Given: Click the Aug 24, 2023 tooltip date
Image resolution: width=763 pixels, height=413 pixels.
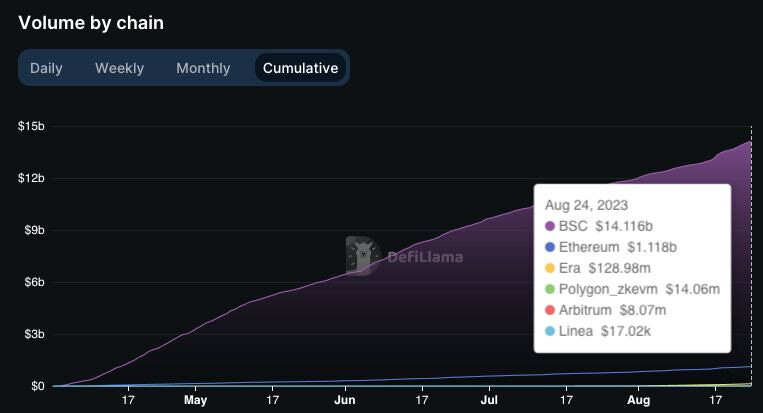Looking at the screenshot, I should pyautogui.click(x=586, y=205).
